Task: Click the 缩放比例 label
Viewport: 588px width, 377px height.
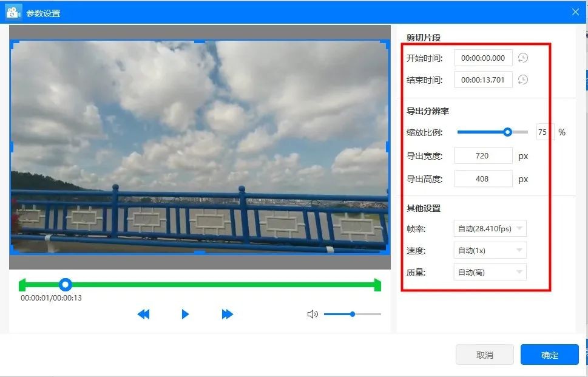Action: pyautogui.click(x=425, y=132)
